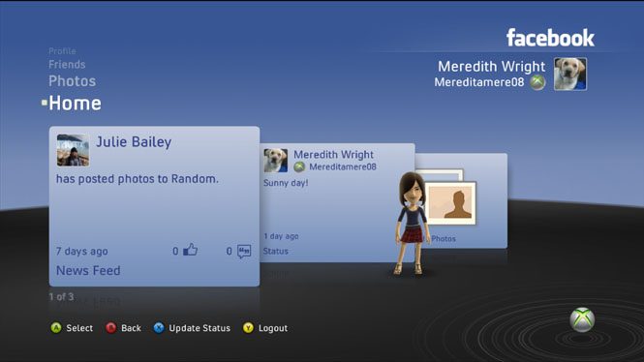This screenshot has height=362, width=644.
Task: Click the red B Back button
Action: (111, 327)
